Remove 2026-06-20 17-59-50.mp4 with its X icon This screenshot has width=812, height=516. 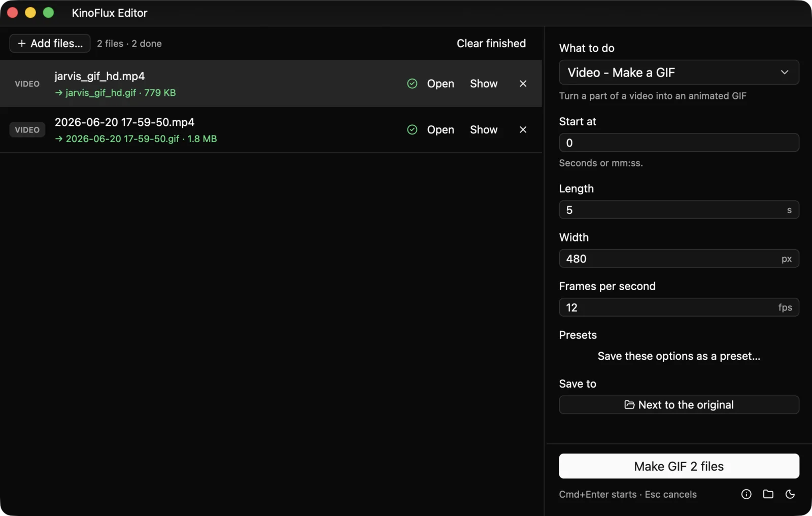tap(523, 130)
